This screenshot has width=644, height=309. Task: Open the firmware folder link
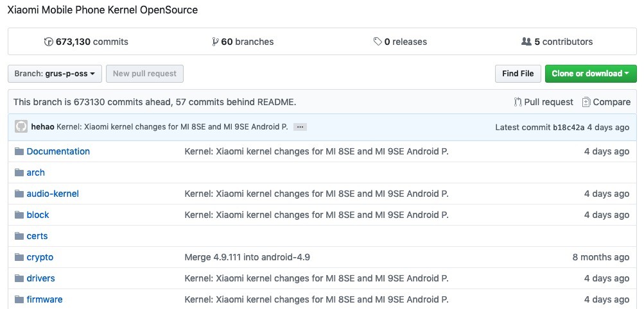coord(44,299)
